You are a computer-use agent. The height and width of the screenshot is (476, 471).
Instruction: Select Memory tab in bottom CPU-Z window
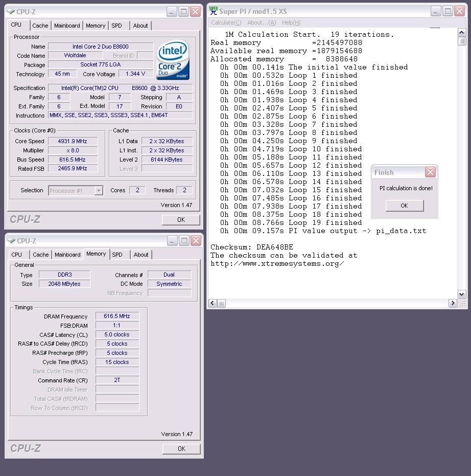pyautogui.click(x=96, y=254)
